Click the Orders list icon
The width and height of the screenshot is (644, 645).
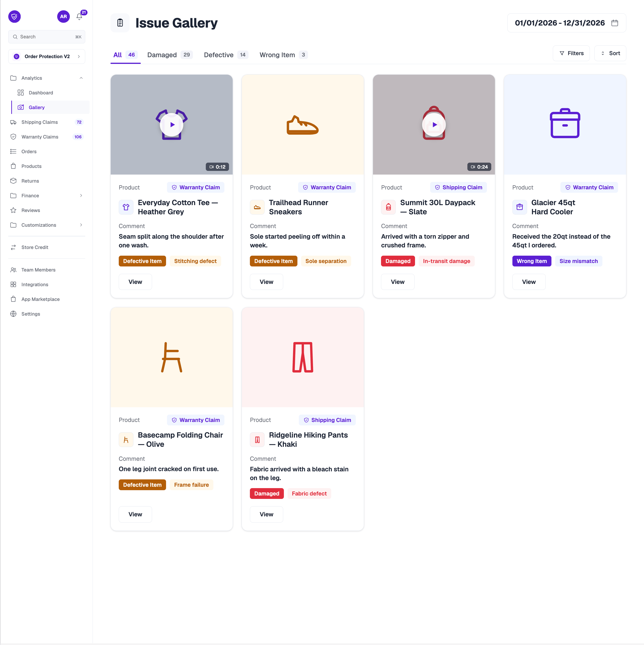[13, 151]
